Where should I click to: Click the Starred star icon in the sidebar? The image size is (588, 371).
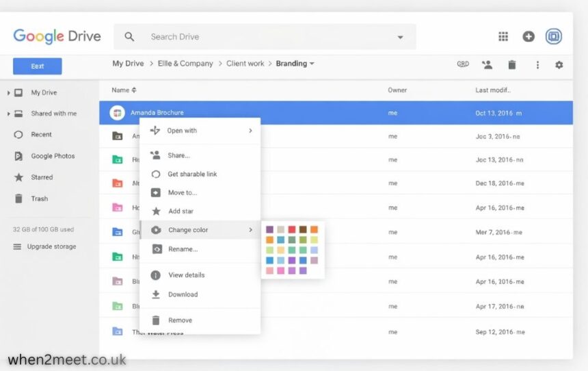pyautogui.click(x=18, y=177)
